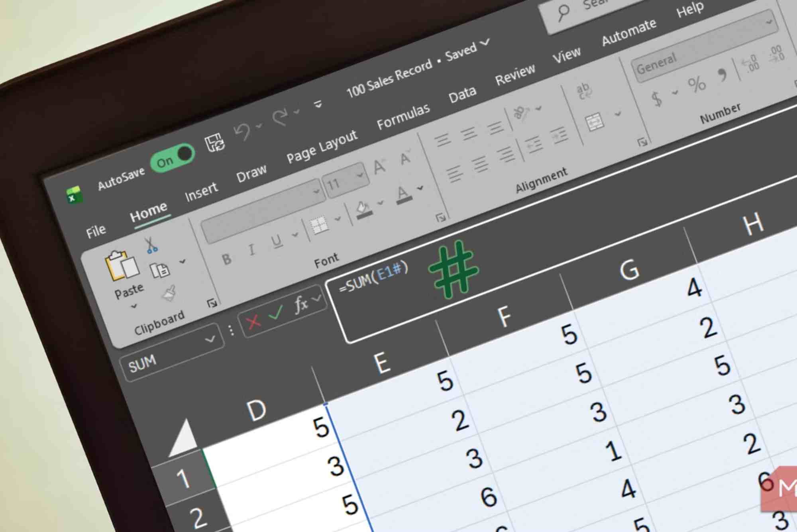Align text left
Image resolution: width=797 pixels, height=532 pixels.
[454, 174]
